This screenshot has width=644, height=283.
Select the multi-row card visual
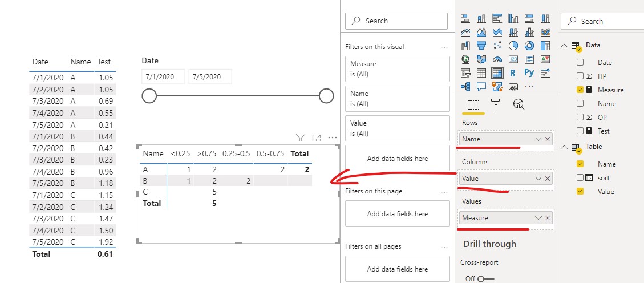click(x=529, y=59)
